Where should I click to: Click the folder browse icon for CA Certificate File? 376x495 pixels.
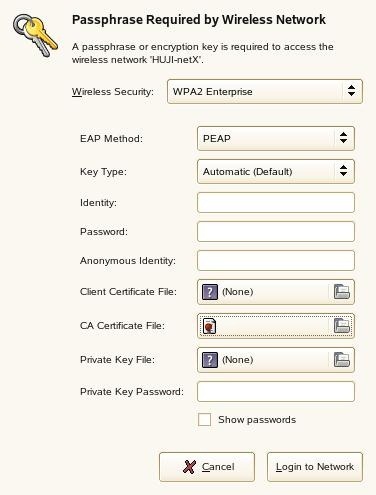pos(342,325)
